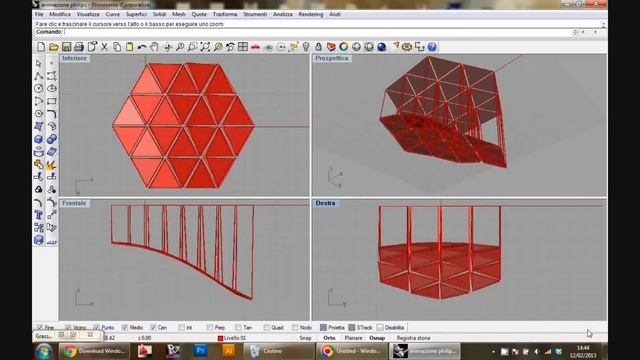This screenshot has height=360, width=640.
Task: Enable the Perp osnap checkbox
Action: pos(210,327)
